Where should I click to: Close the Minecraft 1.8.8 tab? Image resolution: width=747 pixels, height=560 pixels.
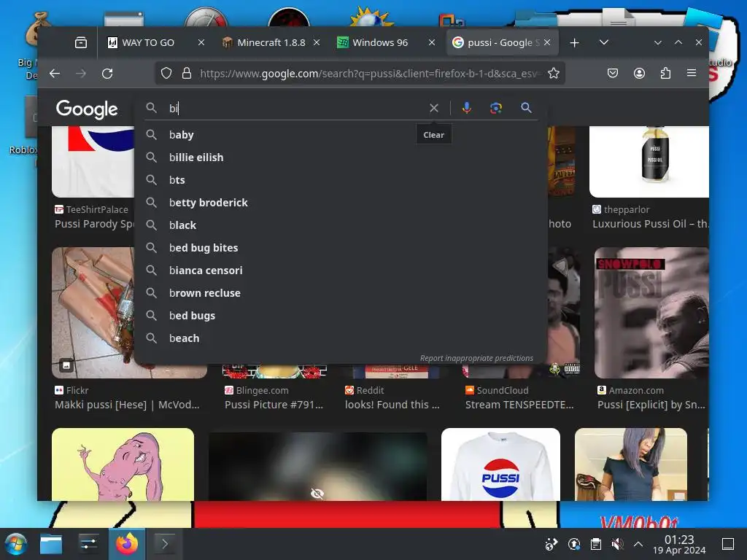(317, 43)
